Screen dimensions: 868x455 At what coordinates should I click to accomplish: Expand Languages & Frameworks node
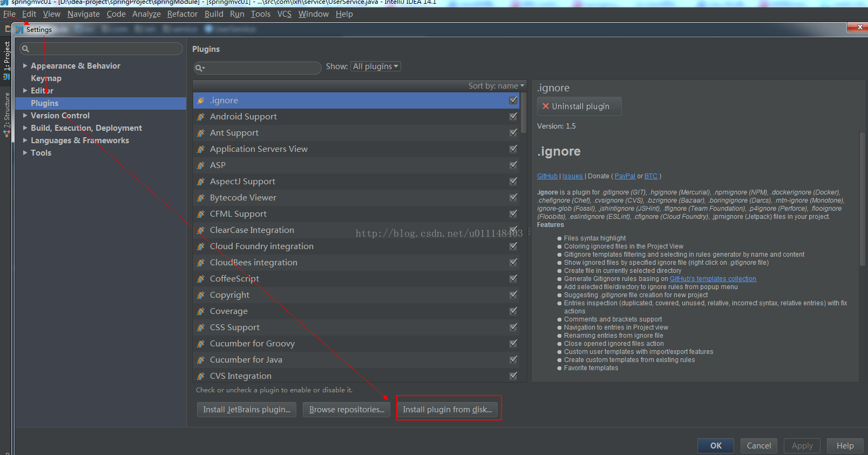(x=25, y=140)
